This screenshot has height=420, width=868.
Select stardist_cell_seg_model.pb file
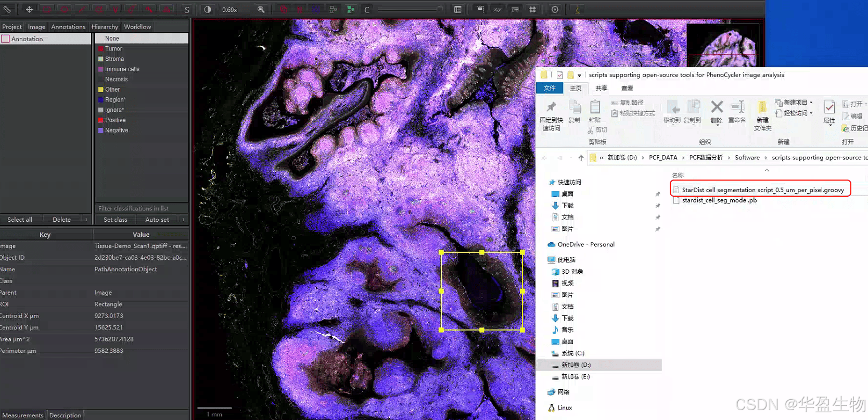tap(719, 200)
